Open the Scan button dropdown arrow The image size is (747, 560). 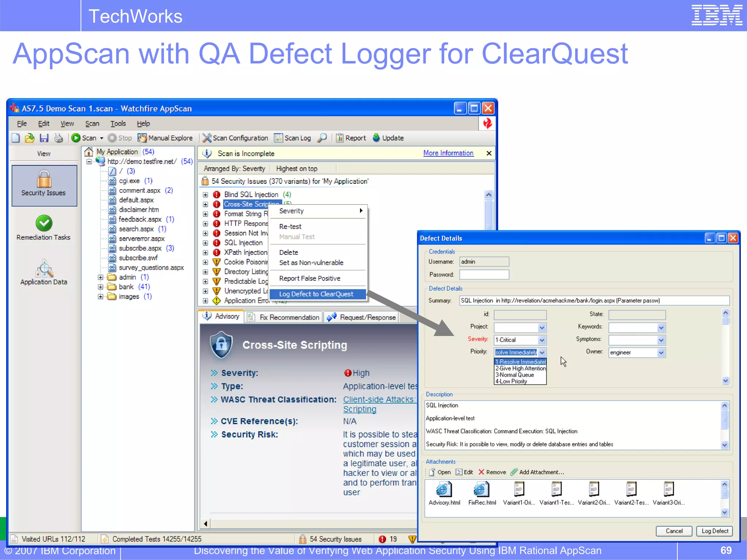tap(102, 138)
